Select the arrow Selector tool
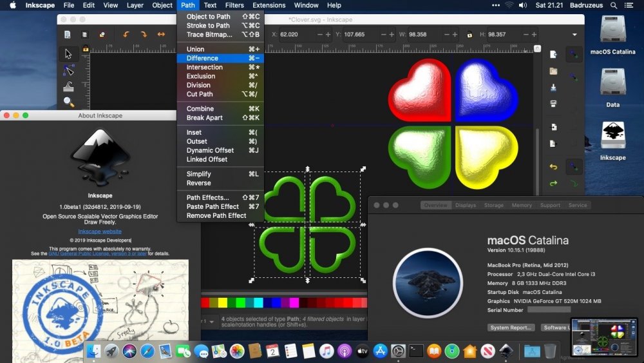The height and width of the screenshot is (363, 644). 68,54
